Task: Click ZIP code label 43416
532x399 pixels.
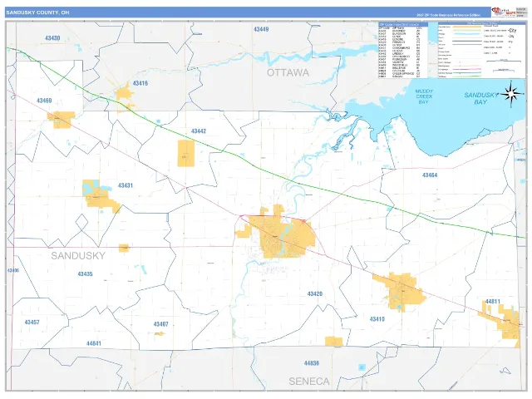Action: coord(140,83)
